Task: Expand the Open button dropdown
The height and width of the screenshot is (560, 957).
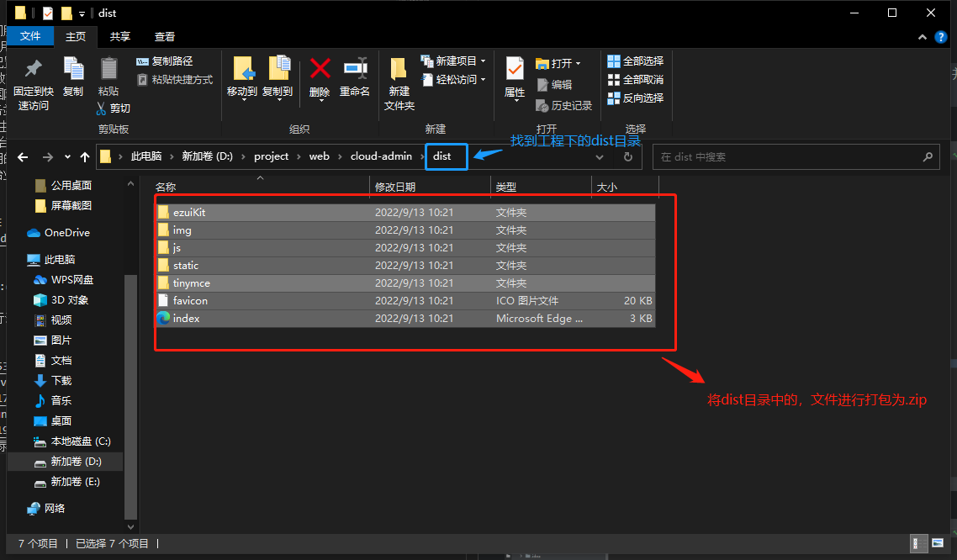Action: [x=578, y=63]
